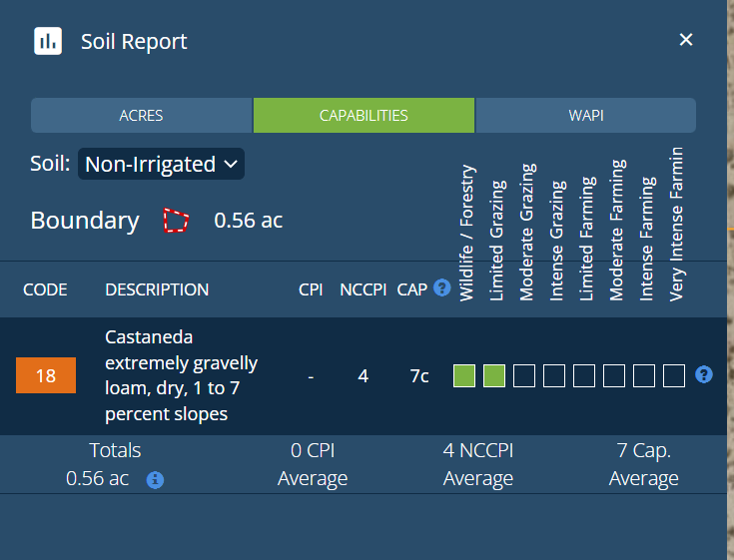Click the Intense Grazing empty capability square
The height and width of the screenshot is (560, 734).
click(554, 376)
